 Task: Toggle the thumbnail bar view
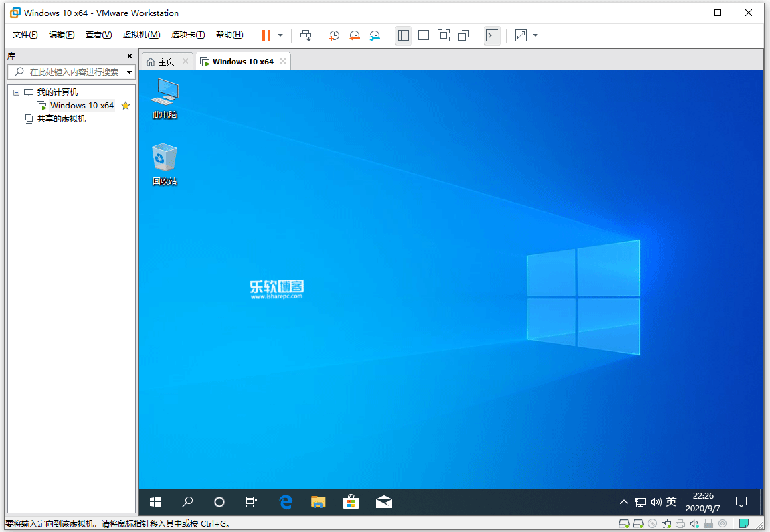coord(423,35)
